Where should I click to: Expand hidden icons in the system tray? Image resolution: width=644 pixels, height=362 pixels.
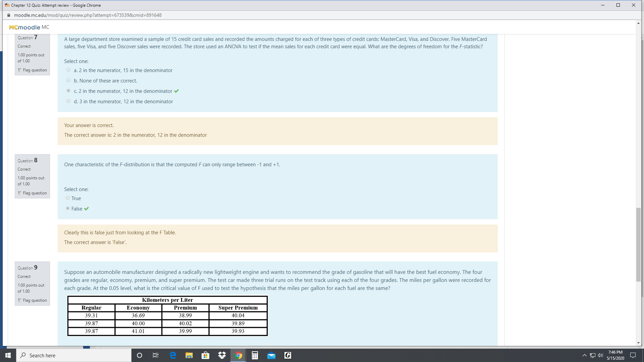(584, 355)
